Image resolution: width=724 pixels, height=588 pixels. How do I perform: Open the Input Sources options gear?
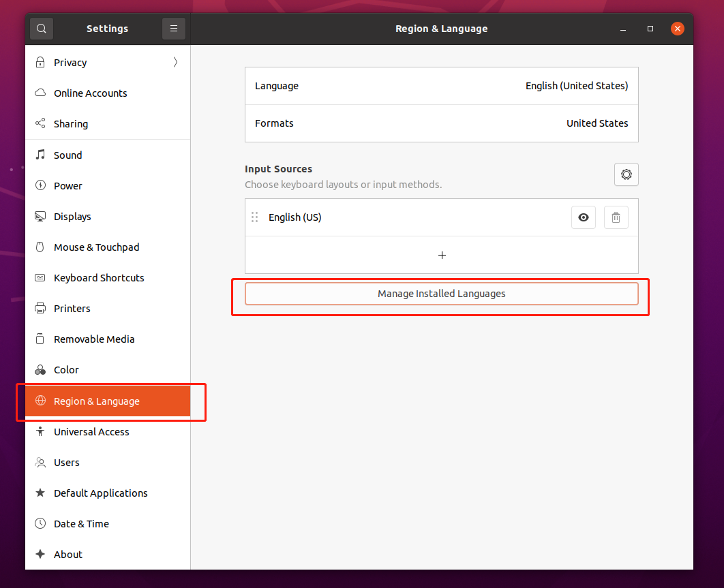626,174
